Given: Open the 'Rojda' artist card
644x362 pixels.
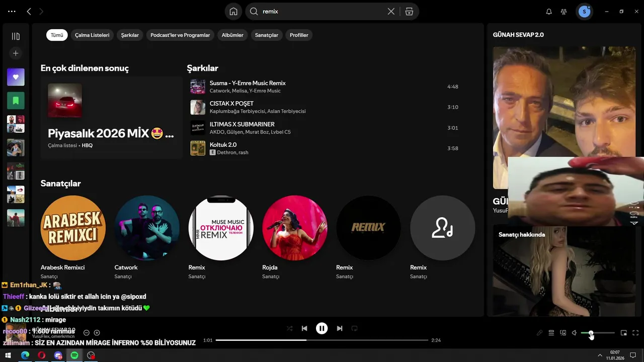Looking at the screenshot, I should [295, 237].
